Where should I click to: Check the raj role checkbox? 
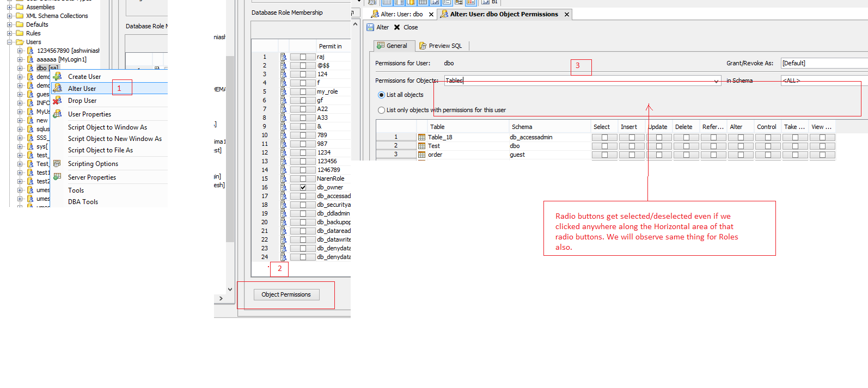[x=303, y=57]
